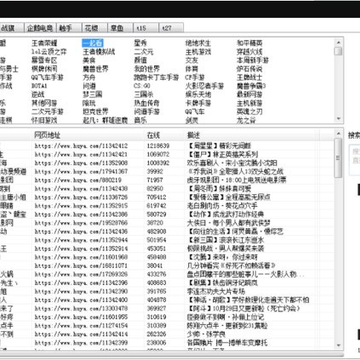Select the 【周星星】 stream row
The width and height of the screenshot is (360, 360).
[x=167, y=146]
